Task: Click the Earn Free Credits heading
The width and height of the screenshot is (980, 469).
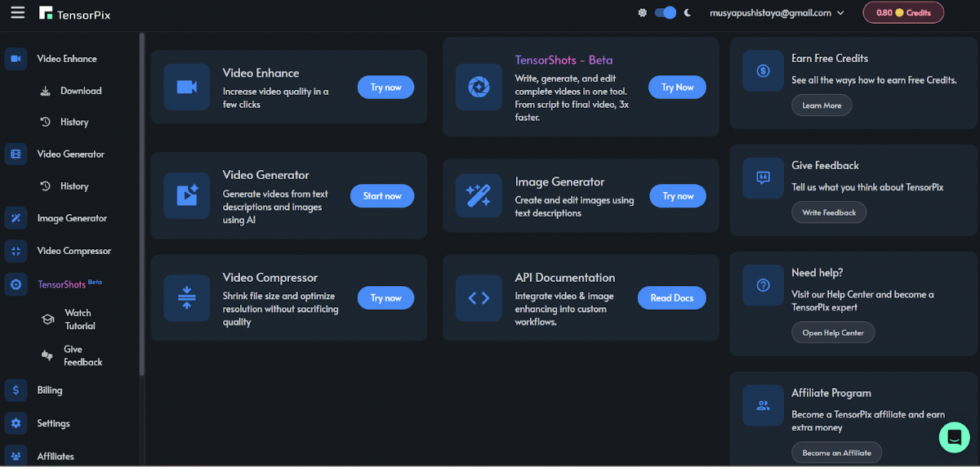Action: coord(830,58)
